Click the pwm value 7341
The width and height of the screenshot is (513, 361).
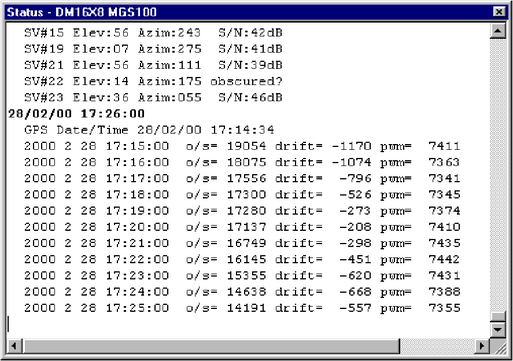[444, 178]
